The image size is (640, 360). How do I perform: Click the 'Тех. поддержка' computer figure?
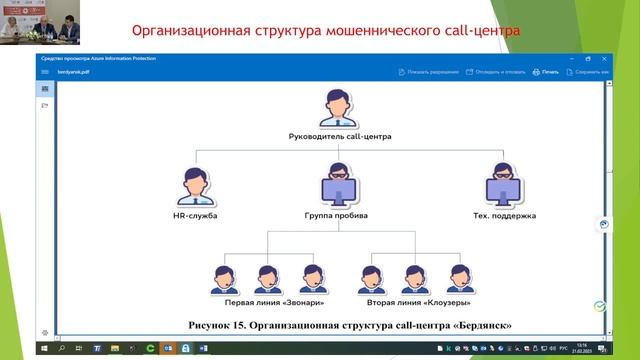click(503, 184)
